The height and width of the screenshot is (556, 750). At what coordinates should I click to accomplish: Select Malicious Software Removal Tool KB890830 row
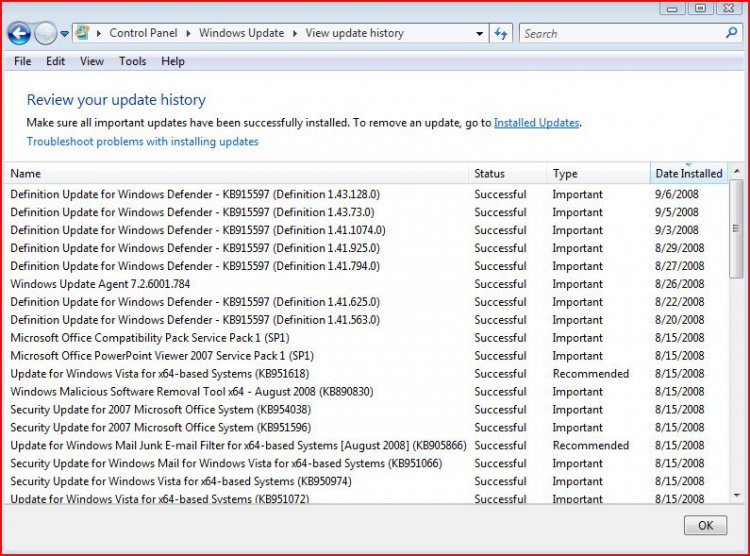coord(367,391)
